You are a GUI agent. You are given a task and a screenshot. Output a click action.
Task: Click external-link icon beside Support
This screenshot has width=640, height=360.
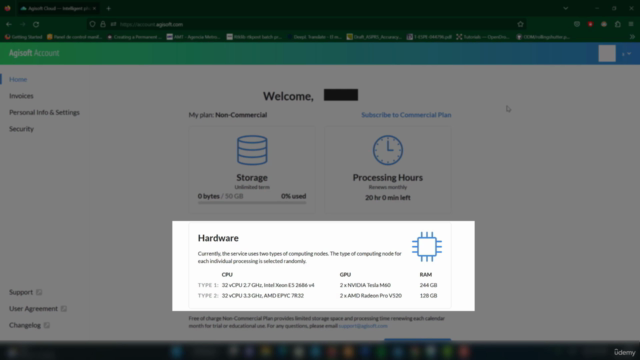coord(39,292)
